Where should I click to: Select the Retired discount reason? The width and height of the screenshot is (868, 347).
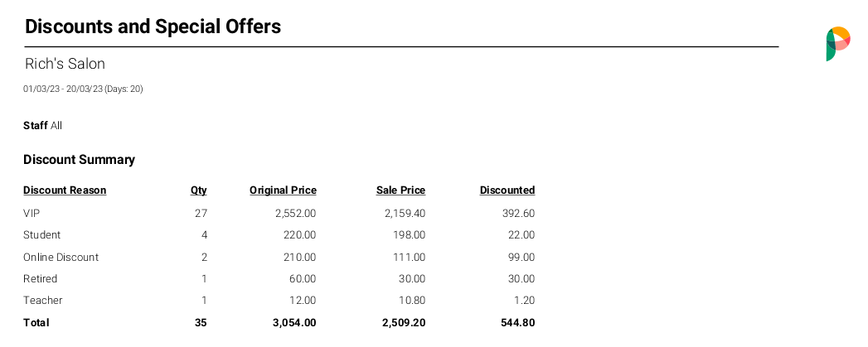coord(41,278)
